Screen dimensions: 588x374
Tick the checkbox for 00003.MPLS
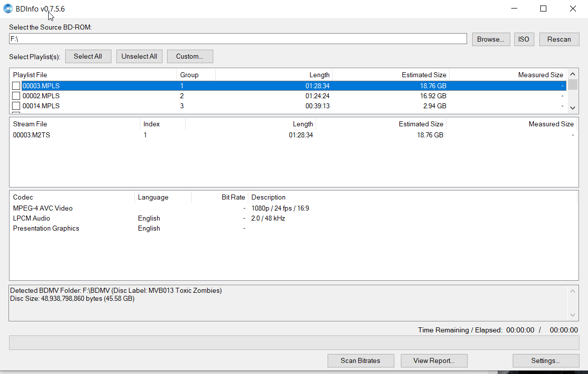coord(16,86)
